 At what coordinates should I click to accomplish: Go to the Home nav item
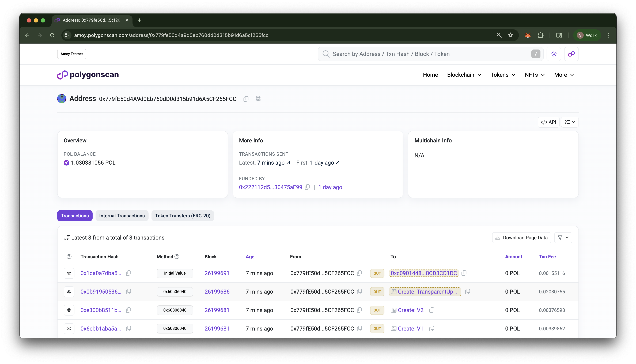430,75
